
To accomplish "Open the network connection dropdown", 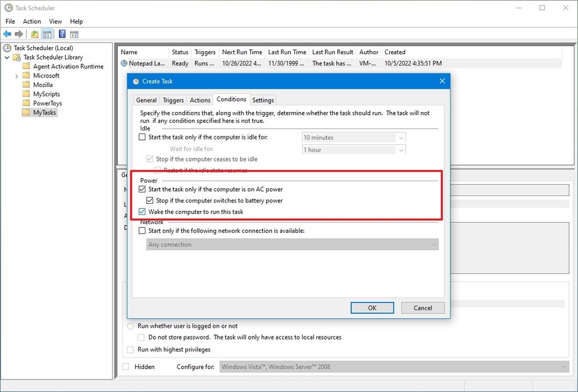I will (x=434, y=244).
